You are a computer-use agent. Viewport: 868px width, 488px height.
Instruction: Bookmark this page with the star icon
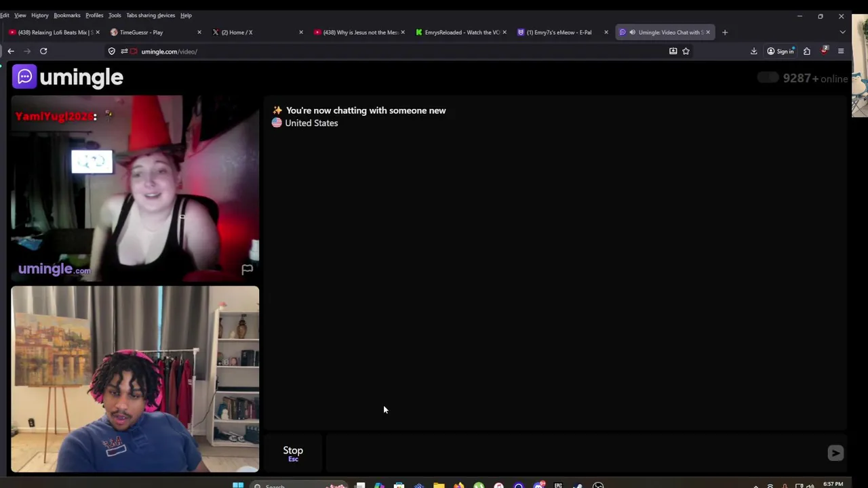686,51
